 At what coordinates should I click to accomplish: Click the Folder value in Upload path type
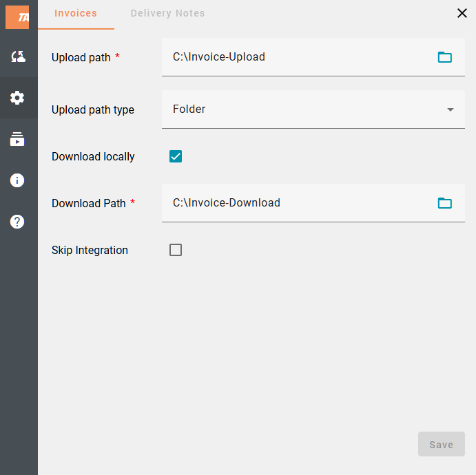point(189,109)
